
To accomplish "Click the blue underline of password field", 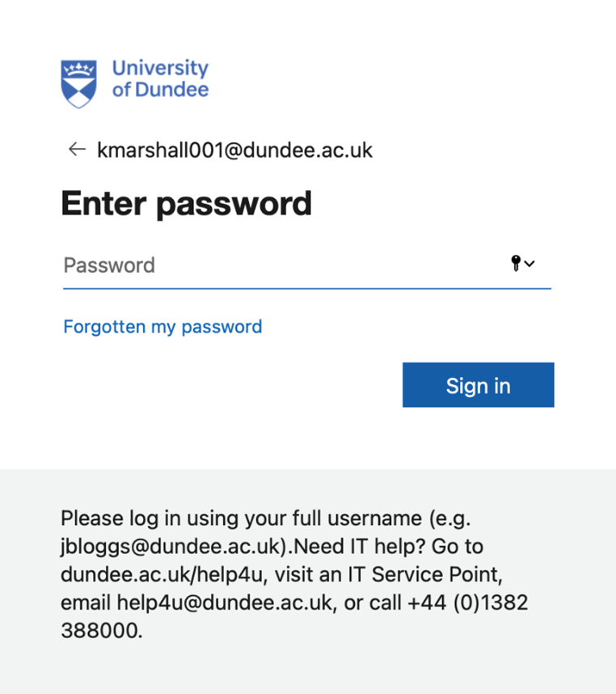I will click(307, 289).
